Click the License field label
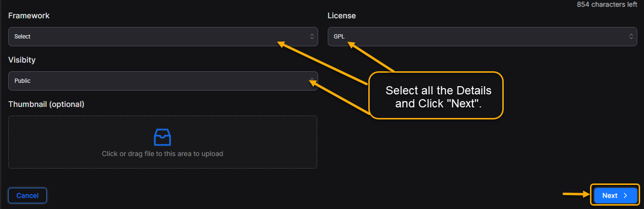 click(x=342, y=16)
